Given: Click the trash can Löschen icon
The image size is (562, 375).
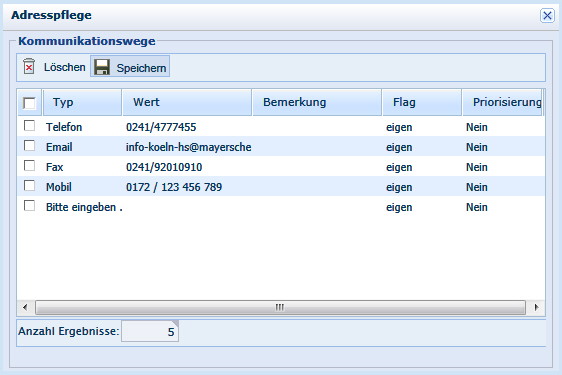Looking at the screenshot, I should 29,67.
